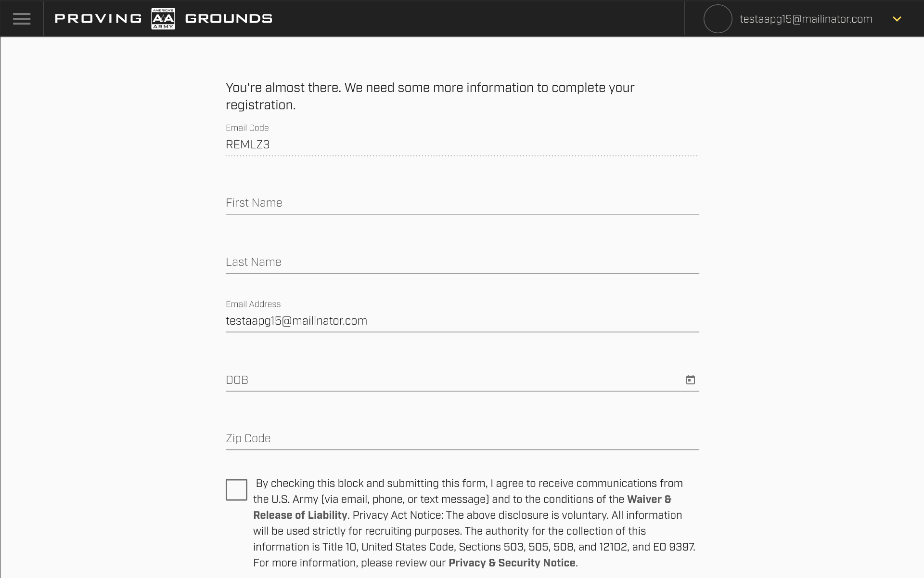Click the GROUNDS wordmark in the header
924x578 pixels.
229,19
